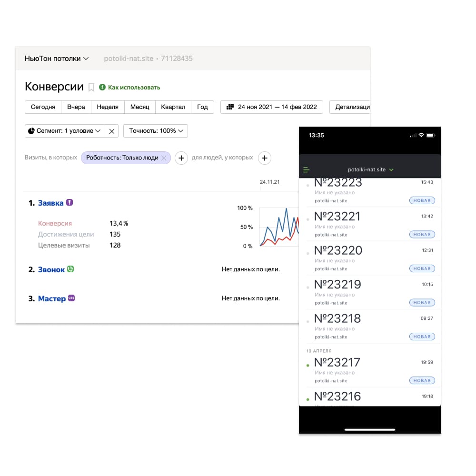Remove the Роботность: Только люди filter chip
This screenshot has width=476, height=476.
[x=164, y=158]
